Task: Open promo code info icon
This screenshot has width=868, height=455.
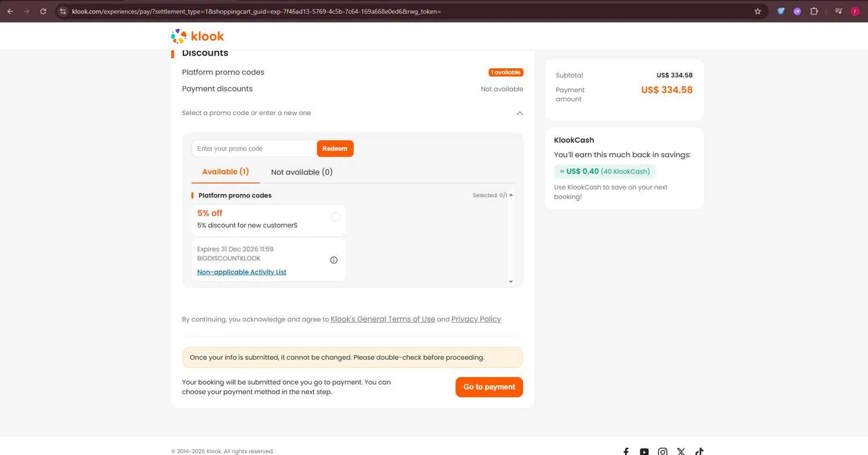Action: point(334,260)
